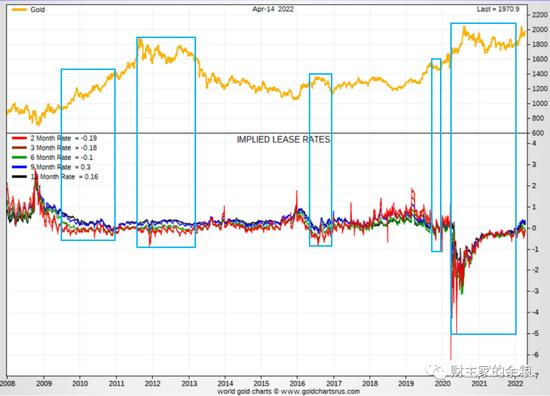
Task: Click the 2013 year label on x-axis
Action: [189, 383]
